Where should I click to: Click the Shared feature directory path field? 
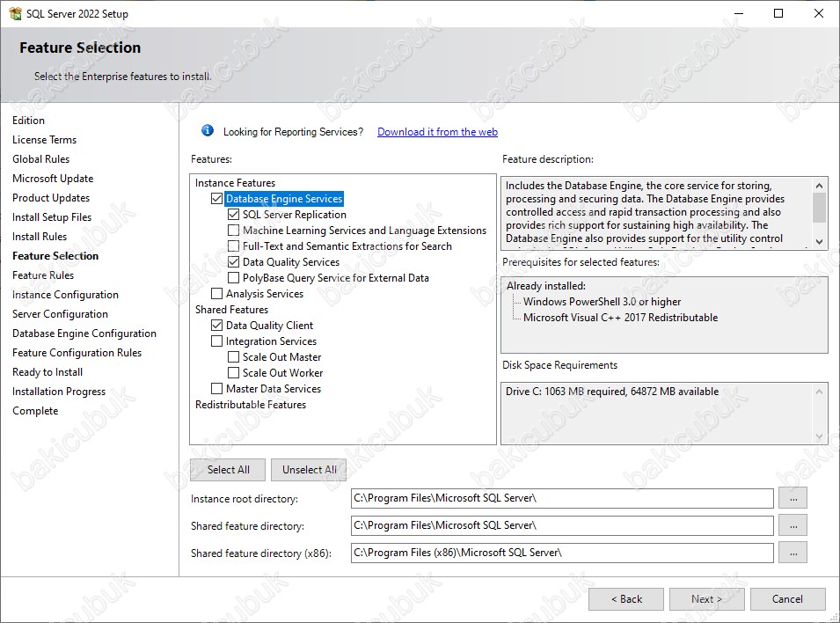coord(562,526)
